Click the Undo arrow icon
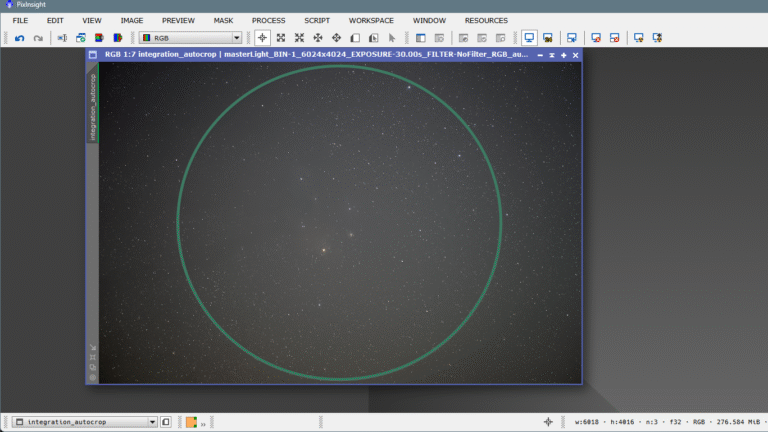Image resolution: width=768 pixels, height=432 pixels. click(x=19, y=38)
